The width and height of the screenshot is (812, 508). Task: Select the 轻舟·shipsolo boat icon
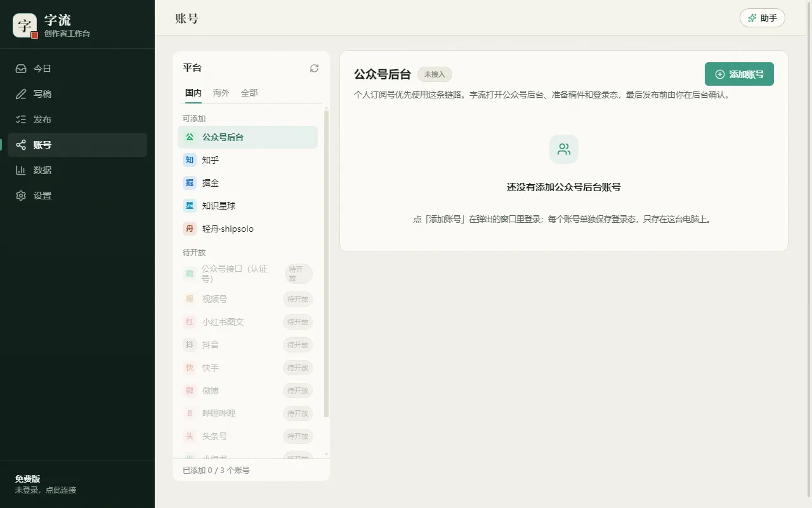coord(190,229)
